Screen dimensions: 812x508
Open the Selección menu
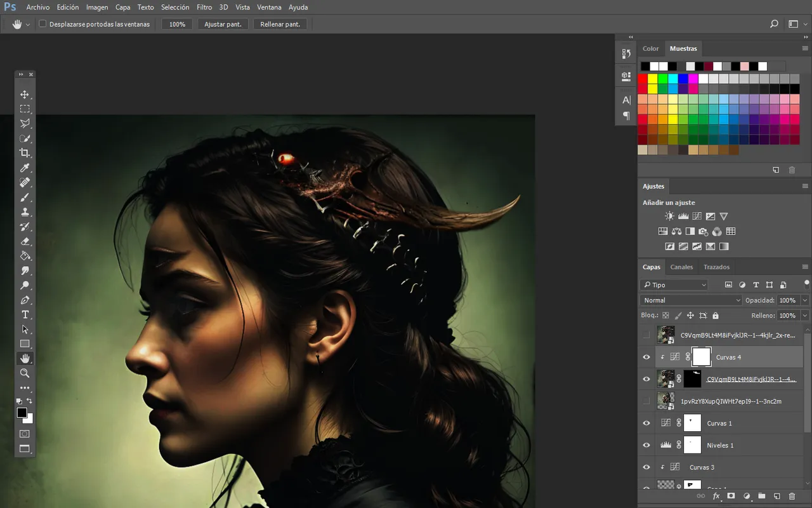pos(175,7)
